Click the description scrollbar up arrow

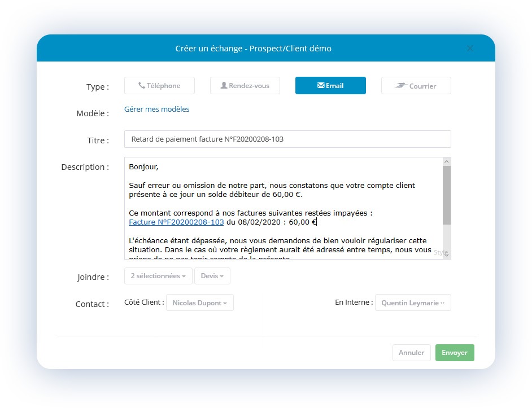tap(447, 162)
